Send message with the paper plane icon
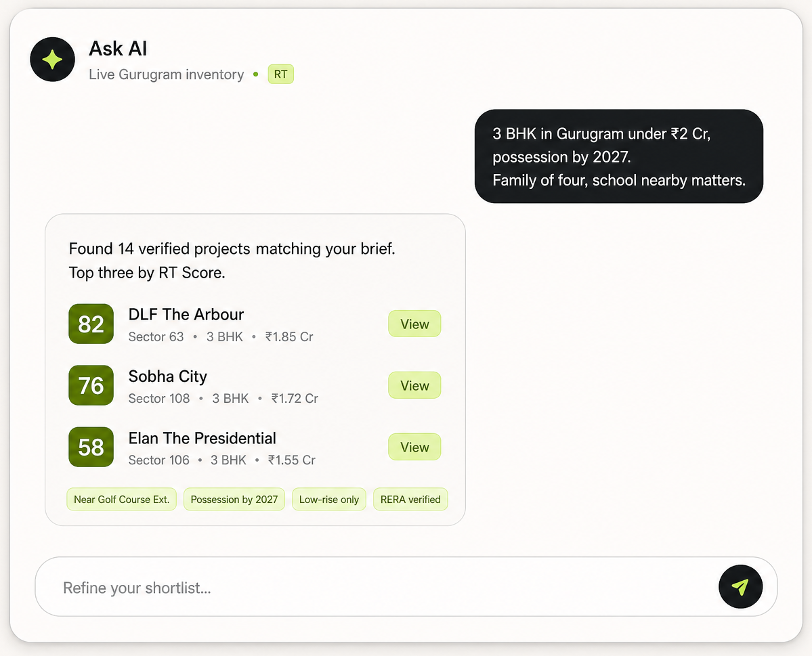The width and height of the screenshot is (812, 656). click(x=740, y=587)
